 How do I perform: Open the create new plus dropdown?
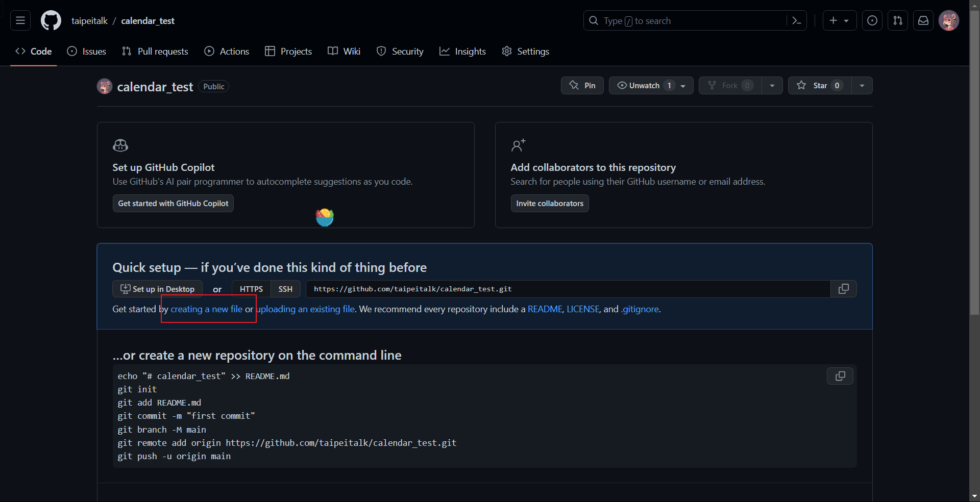tap(840, 20)
